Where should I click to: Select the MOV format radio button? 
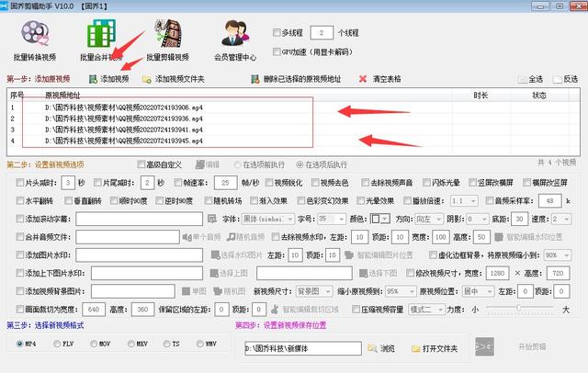tap(94, 344)
